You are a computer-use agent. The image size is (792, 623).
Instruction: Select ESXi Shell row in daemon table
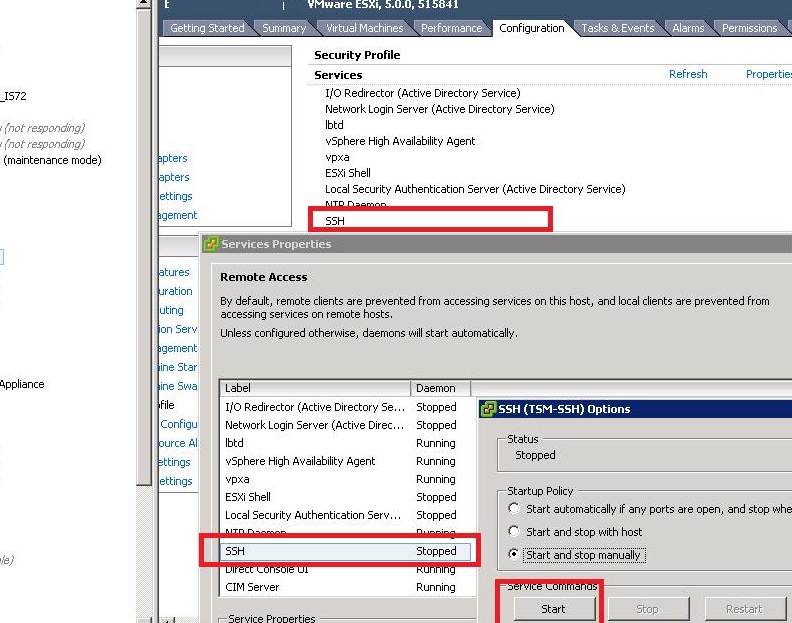pyautogui.click(x=345, y=497)
